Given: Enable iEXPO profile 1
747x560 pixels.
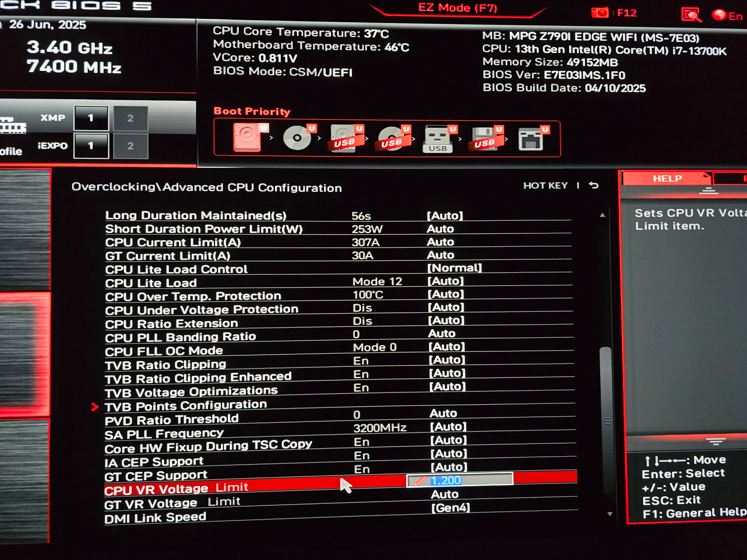Looking at the screenshot, I should [91, 146].
